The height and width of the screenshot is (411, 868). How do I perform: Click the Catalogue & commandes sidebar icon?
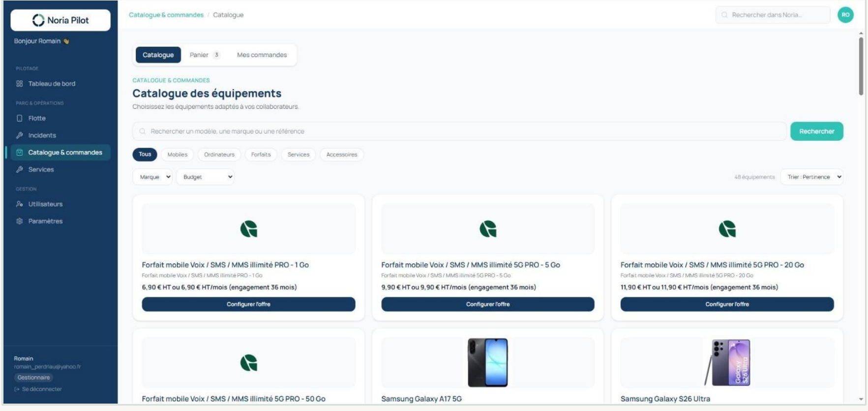[x=20, y=153]
